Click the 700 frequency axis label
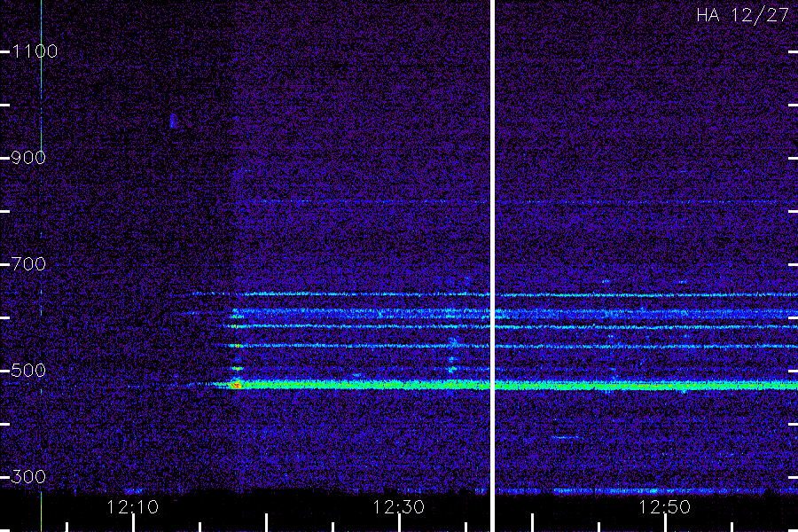Screen dimensions: 798x532 pos(28,264)
